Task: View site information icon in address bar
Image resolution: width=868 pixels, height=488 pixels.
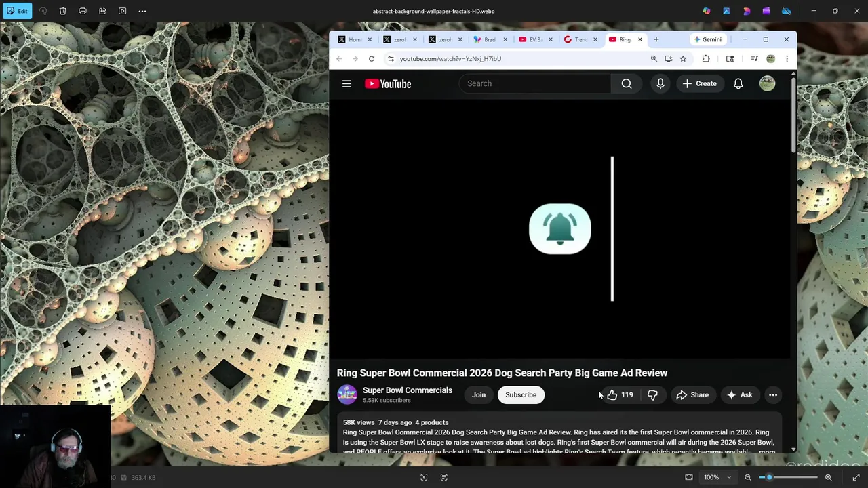Action: tap(391, 59)
